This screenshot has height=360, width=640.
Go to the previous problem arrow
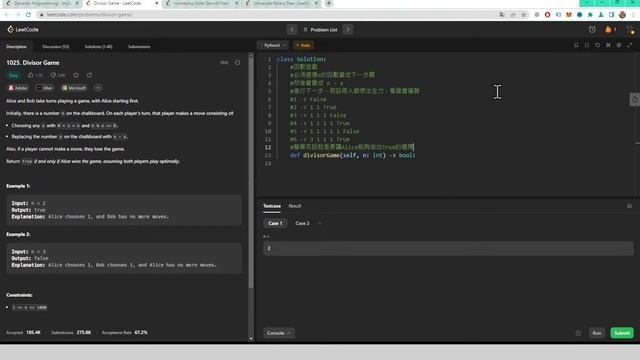pyautogui.click(x=292, y=29)
